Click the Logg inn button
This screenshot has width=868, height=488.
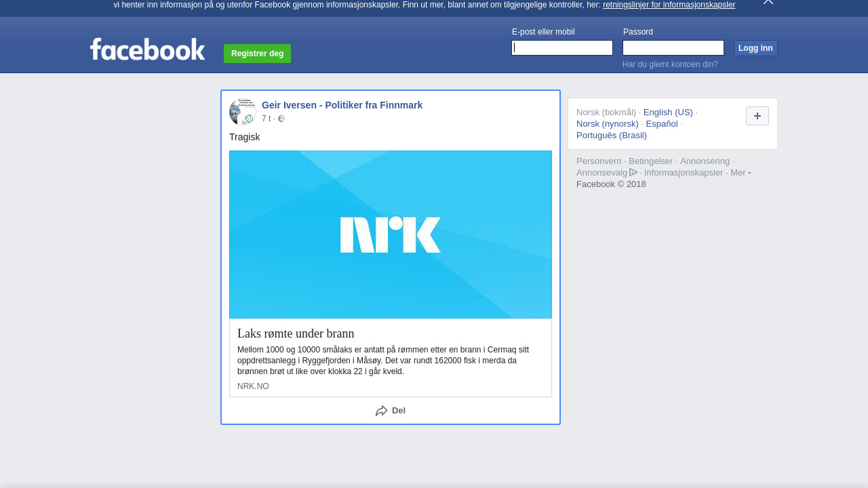(755, 48)
